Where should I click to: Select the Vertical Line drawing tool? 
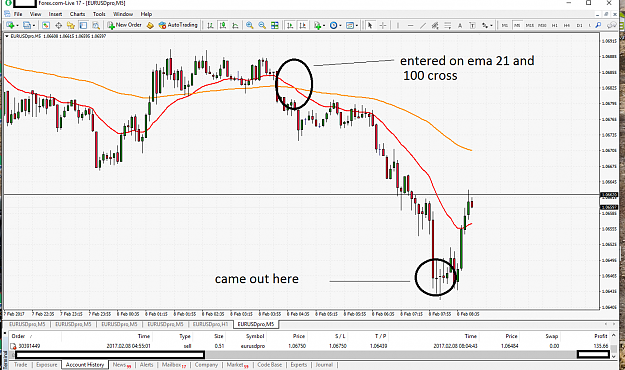tap(397, 25)
